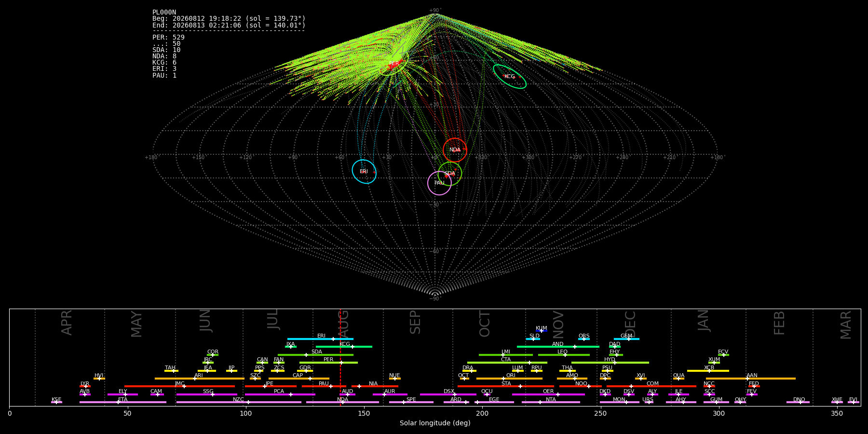Click the PER: 529 legend entry
The width and height of the screenshot is (868, 434).
click(x=168, y=37)
